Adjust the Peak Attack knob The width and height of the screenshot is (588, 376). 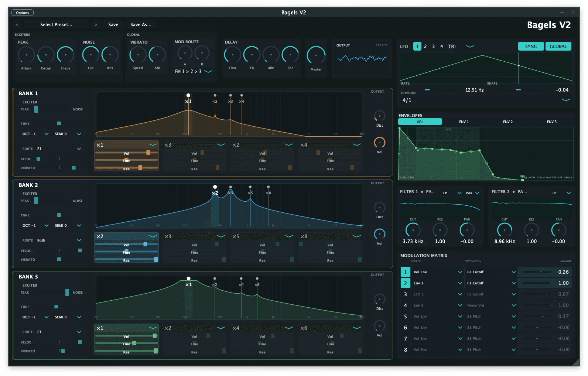coord(26,55)
